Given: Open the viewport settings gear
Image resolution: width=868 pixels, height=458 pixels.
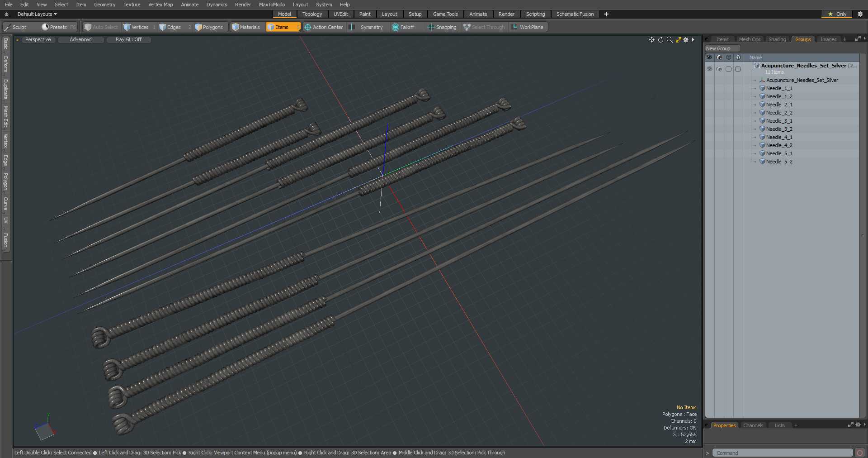Looking at the screenshot, I should (x=686, y=40).
